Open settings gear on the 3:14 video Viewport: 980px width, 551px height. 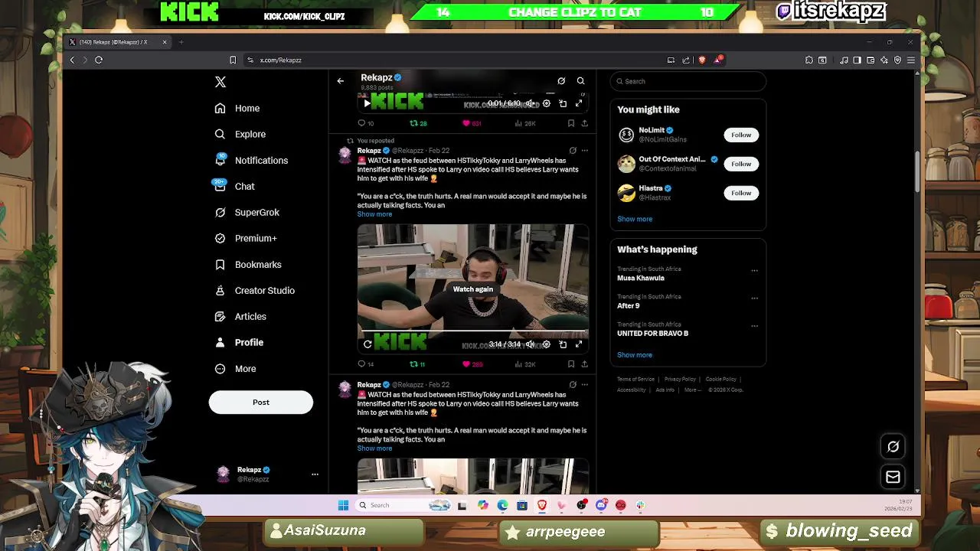tap(546, 344)
